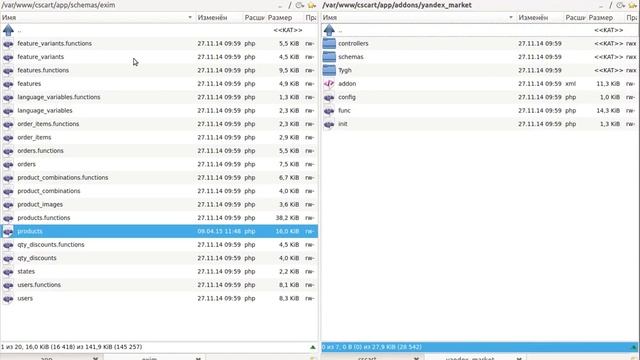Click the PHP icon beside qty_discounts.functions
This screenshot has width=640, height=360.
(x=8, y=245)
